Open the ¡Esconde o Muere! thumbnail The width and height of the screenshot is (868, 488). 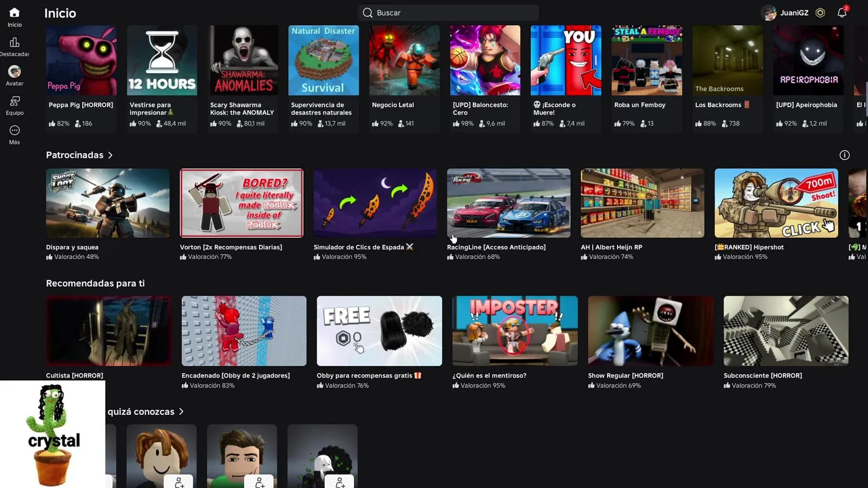click(566, 60)
